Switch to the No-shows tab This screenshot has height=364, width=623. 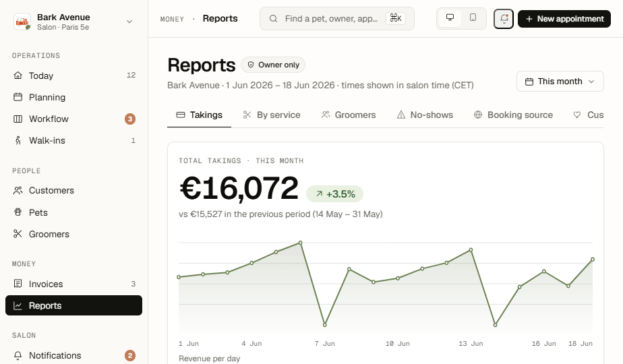[x=425, y=115]
